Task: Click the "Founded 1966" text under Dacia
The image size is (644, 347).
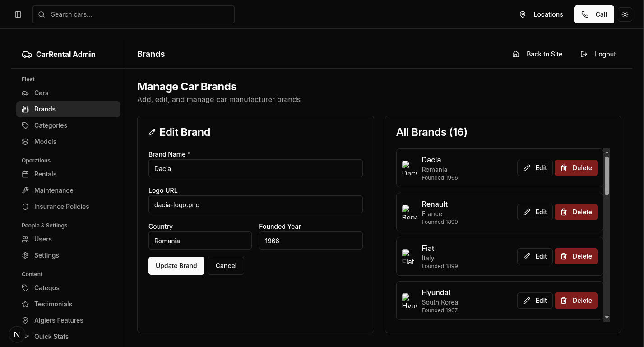Action: click(440, 178)
